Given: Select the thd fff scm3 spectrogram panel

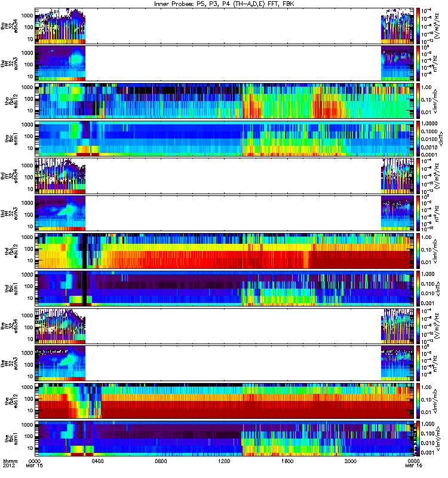Looking at the screenshot, I should [225, 213].
